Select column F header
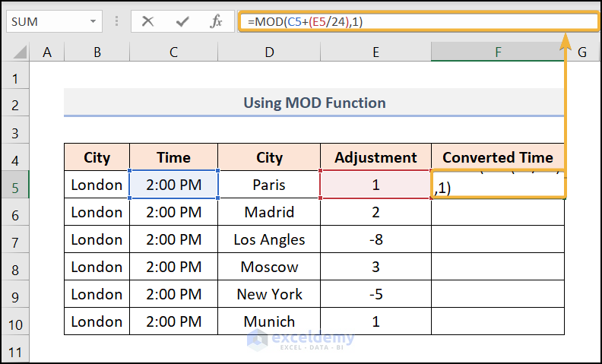602x364 pixels. (x=498, y=52)
